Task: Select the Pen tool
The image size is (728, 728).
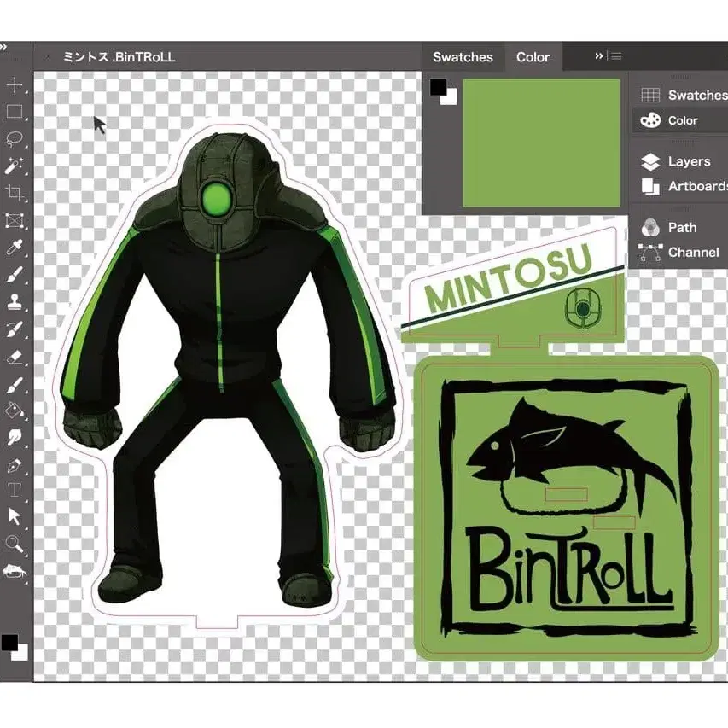Action: [15, 466]
